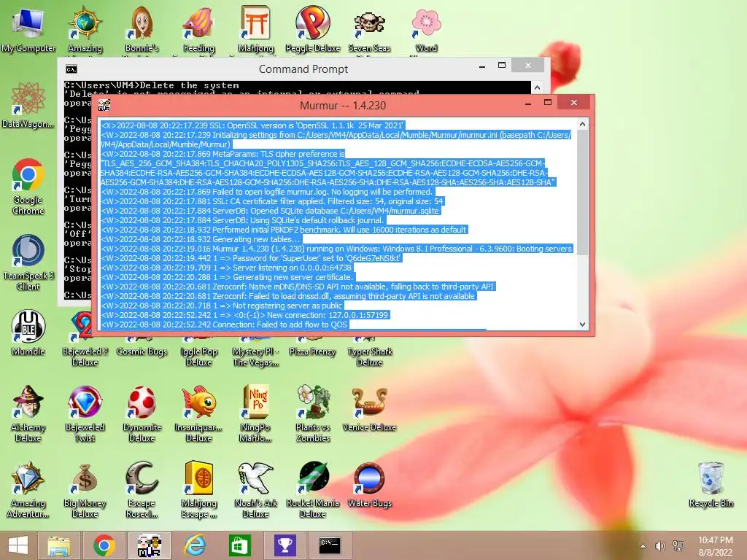Click the Windows Start button

[x=18, y=545]
